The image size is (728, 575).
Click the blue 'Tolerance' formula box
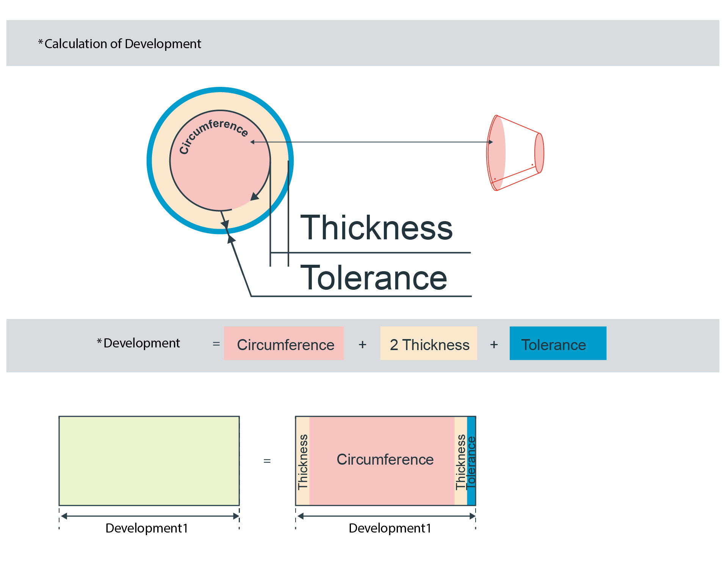click(x=558, y=343)
